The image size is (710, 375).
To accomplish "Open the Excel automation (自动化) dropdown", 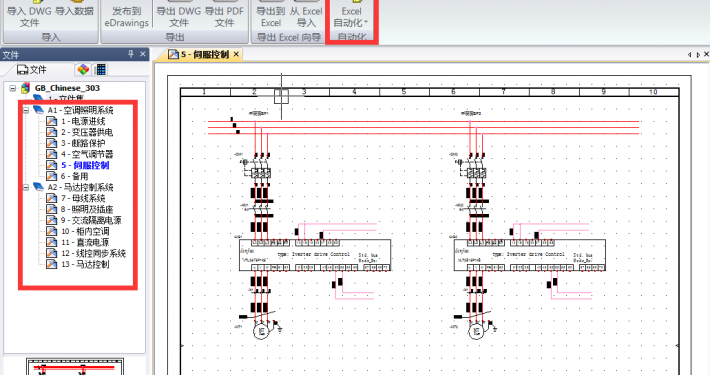I will 351,16.
